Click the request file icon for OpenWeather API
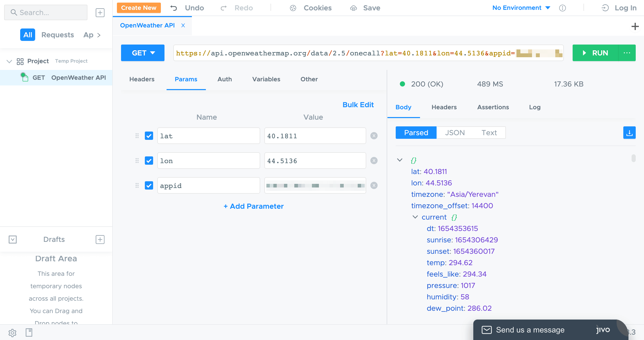The width and height of the screenshot is (644, 340). pos(25,77)
